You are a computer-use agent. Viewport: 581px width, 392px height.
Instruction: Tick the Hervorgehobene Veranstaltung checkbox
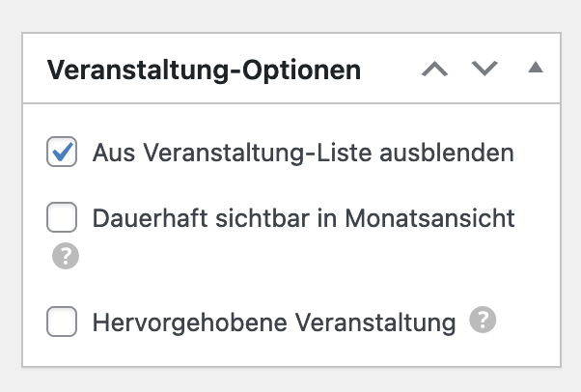(63, 322)
